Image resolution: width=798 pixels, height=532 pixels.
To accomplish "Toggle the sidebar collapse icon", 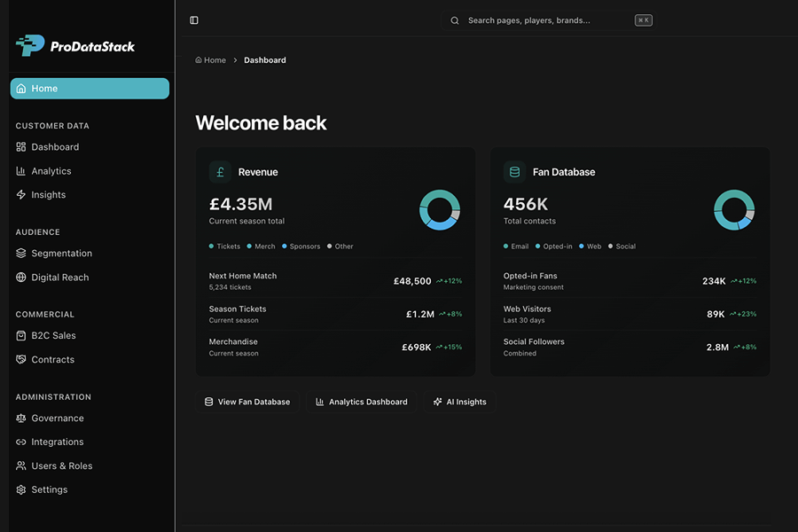I will click(x=194, y=20).
